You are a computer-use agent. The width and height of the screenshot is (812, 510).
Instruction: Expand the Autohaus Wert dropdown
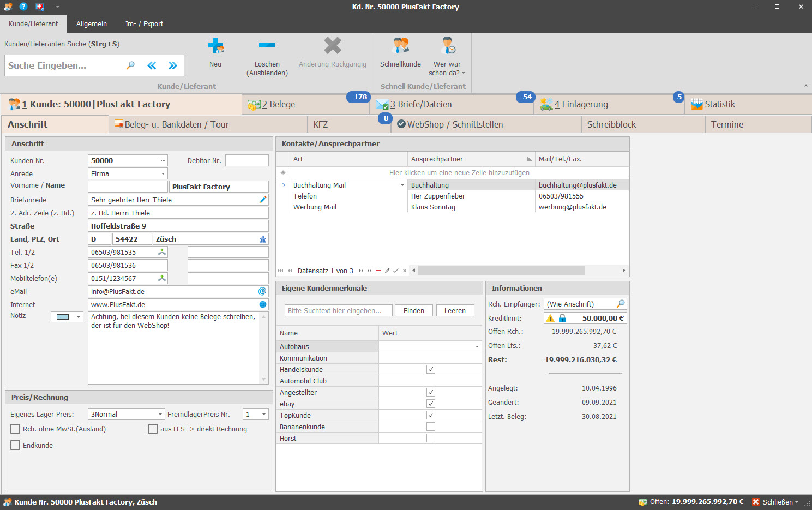point(477,346)
